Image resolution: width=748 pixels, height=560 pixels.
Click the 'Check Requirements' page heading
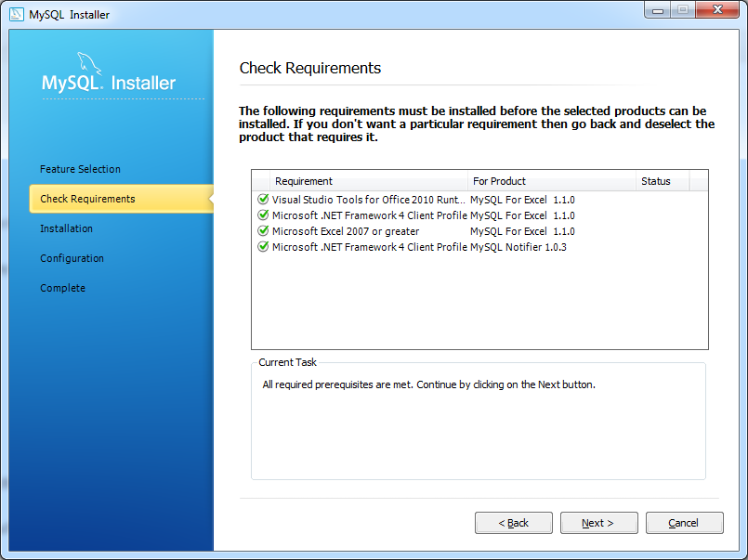click(x=310, y=68)
